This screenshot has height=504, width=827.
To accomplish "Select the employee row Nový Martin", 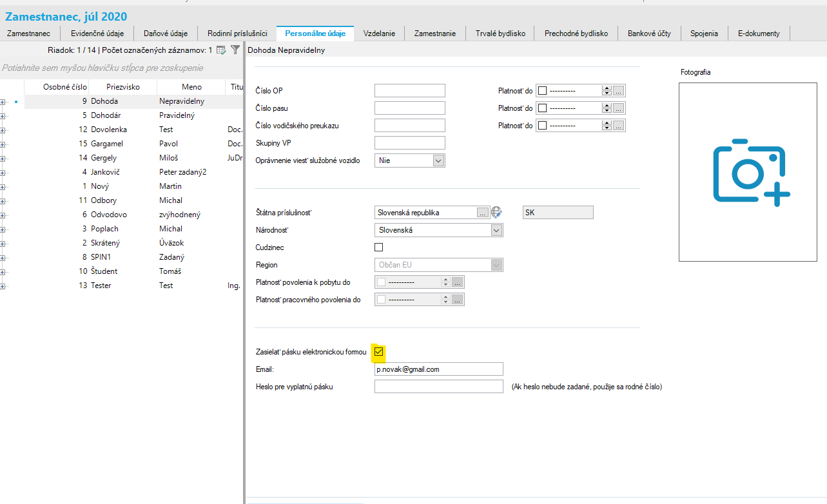I will click(133, 186).
